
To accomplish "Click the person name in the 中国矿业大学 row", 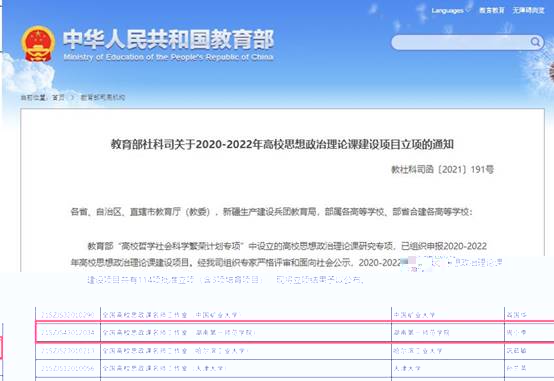I will coord(516,315).
